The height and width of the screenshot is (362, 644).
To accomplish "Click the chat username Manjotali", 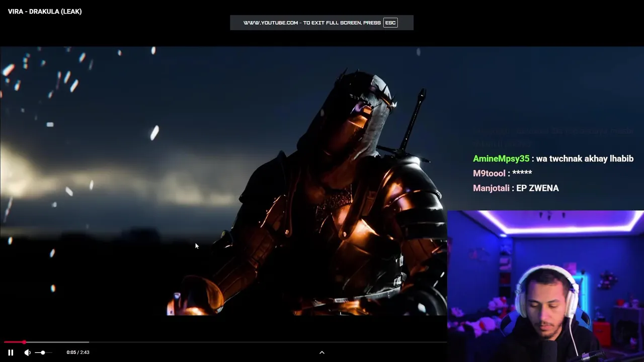I will click(x=491, y=188).
